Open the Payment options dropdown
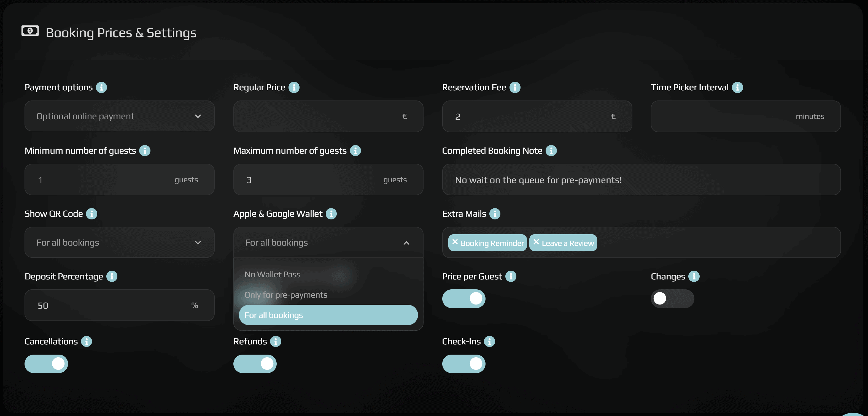Screen dimensions: 868x416 click(x=119, y=116)
